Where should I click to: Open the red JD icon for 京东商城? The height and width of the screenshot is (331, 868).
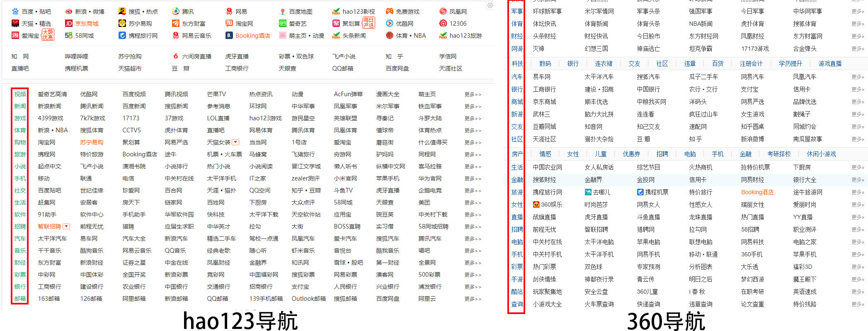coord(69,24)
